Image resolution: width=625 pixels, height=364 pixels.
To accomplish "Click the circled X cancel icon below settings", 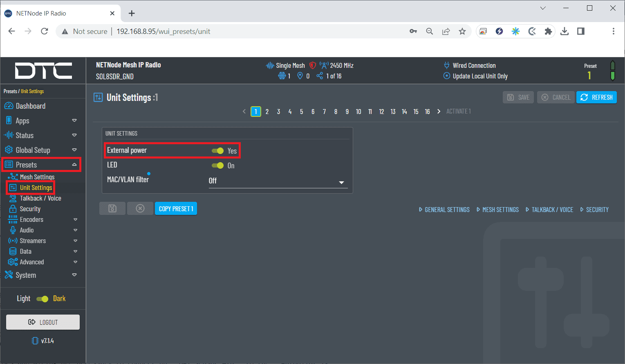I will pyautogui.click(x=140, y=209).
